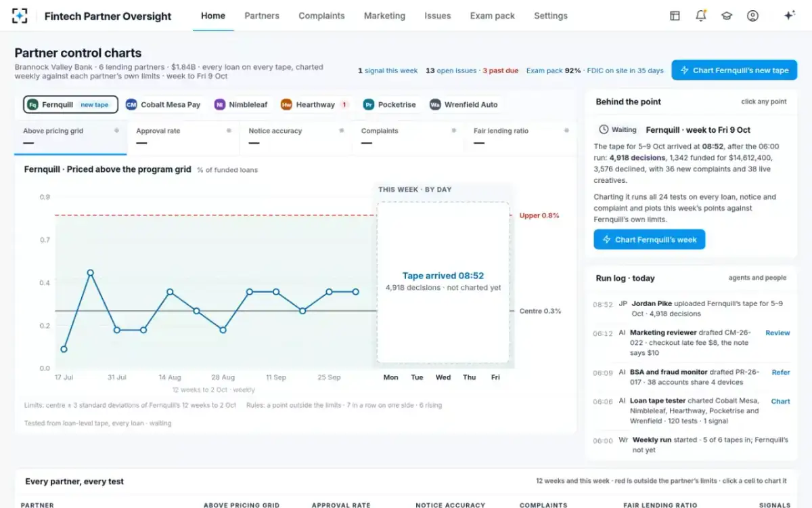Open the Issues nav item

point(438,16)
